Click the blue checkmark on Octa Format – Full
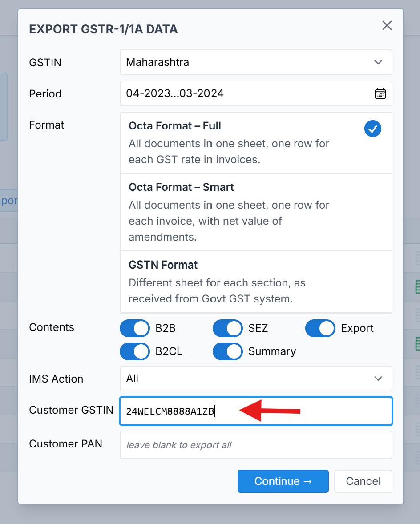 click(x=372, y=129)
